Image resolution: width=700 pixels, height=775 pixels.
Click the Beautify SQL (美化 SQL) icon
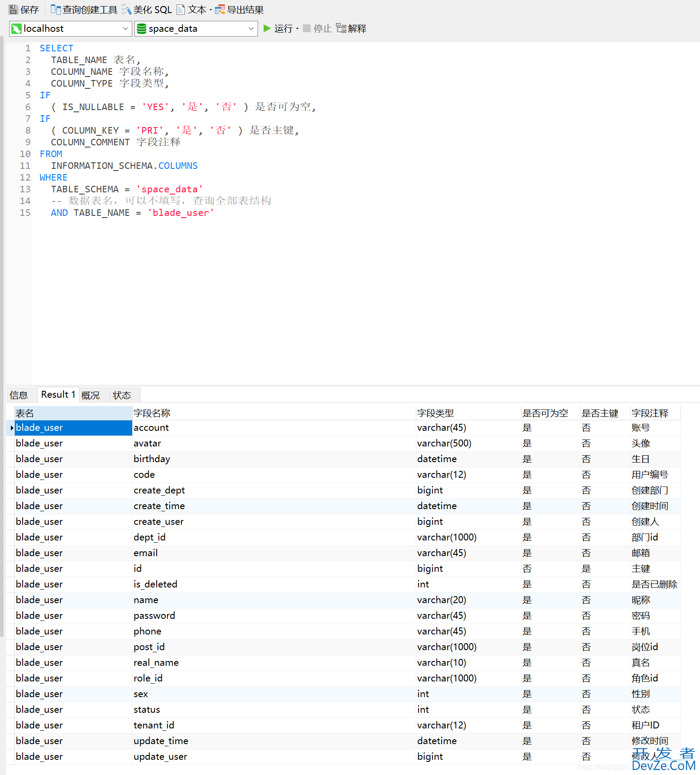pos(126,10)
